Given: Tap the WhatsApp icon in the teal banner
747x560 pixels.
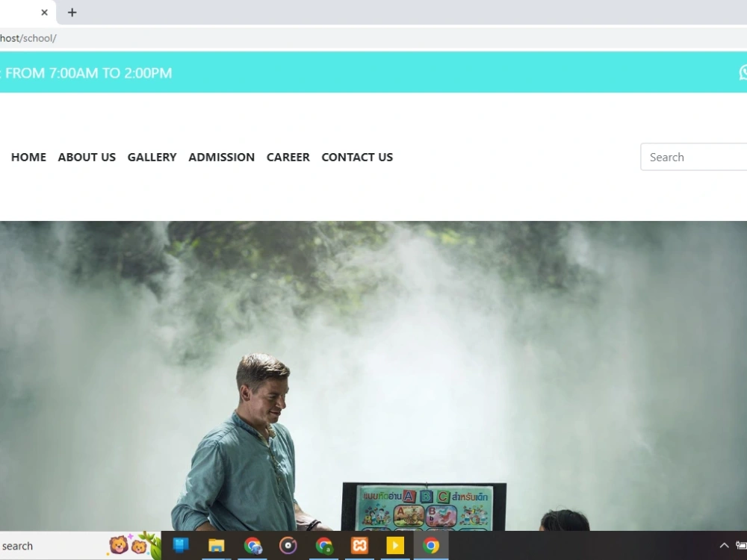Looking at the screenshot, I should pos(743,72).
